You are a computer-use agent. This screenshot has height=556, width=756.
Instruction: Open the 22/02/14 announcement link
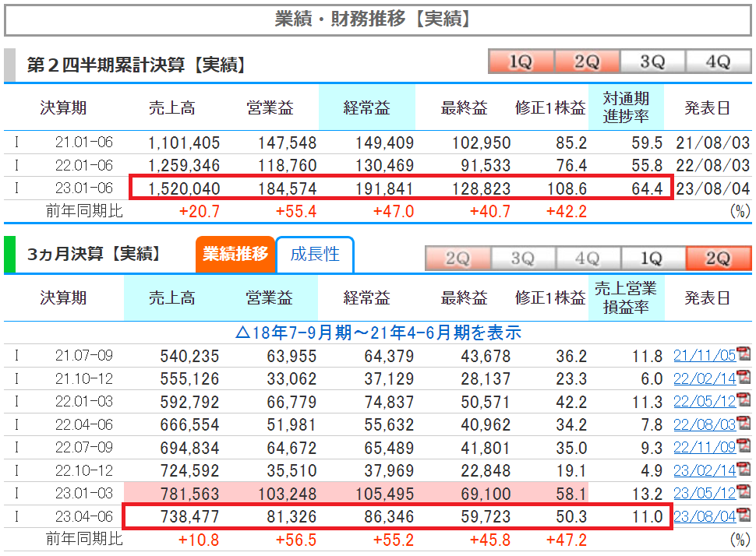[705, 378]
